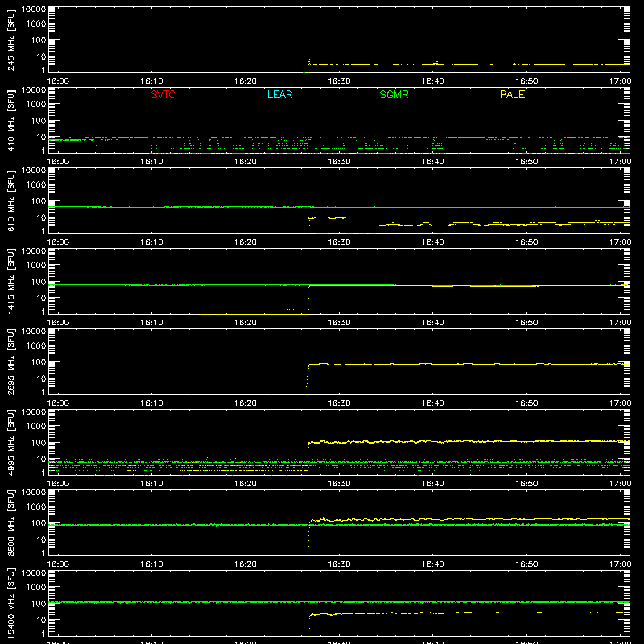Click the 16:40 time label below the 610 MHz plot

point(432,242)
